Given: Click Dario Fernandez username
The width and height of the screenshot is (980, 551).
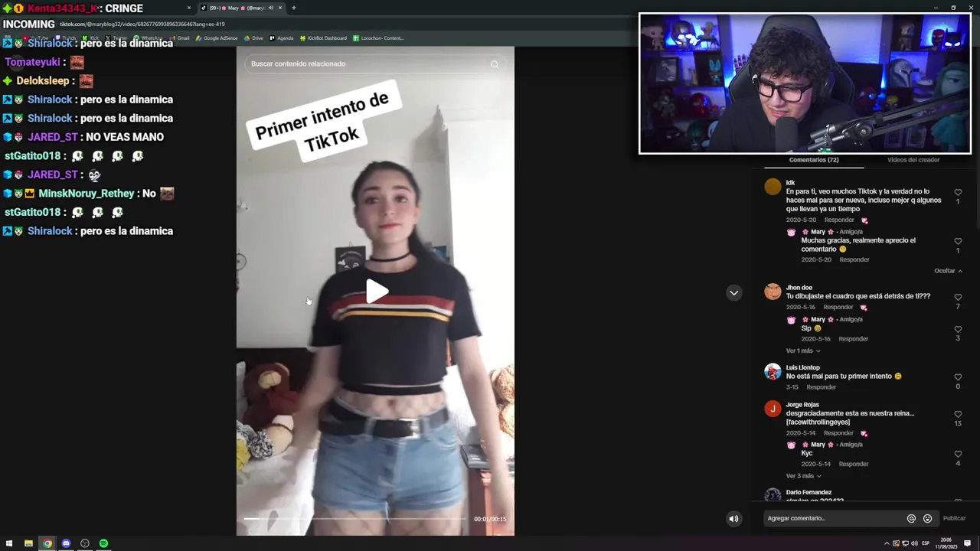Looking at the screenshot, I should coord(808,493).
